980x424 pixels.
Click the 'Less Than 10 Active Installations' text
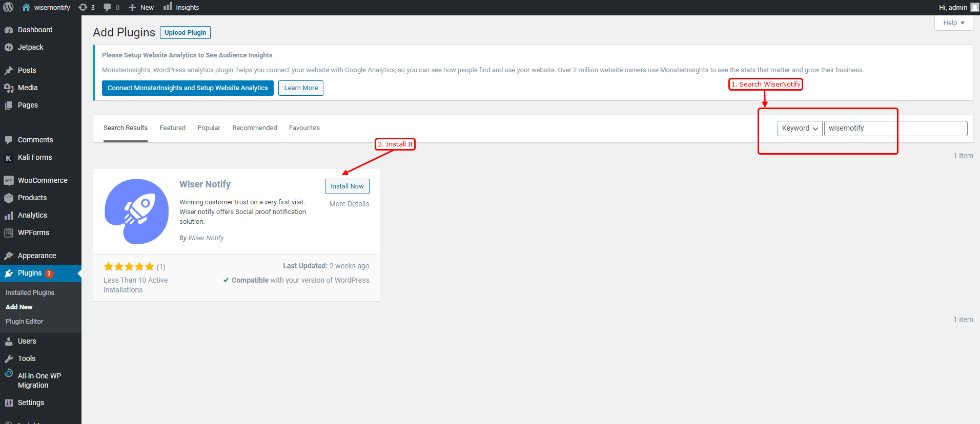click(x=135, y=285)
